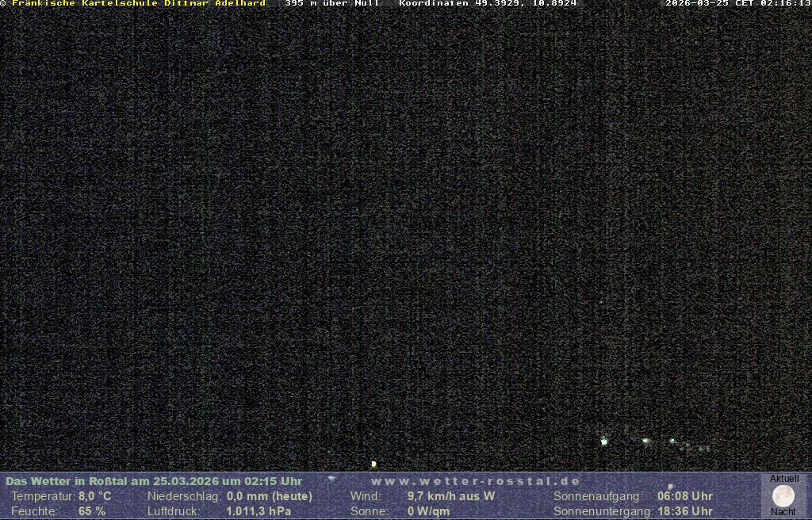Image resolution: width=812 pixels, height=520 pixels.
Task: Click the moon night-status icon
Action: 783,496
